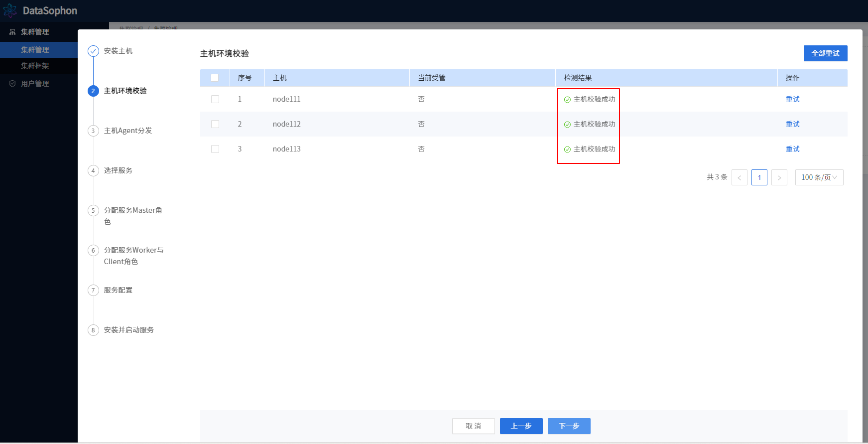Image resolution: width=868 pixels, height=444 pixels.
Task: Click step 6 circle for Worker role
Action: point(93,250)
